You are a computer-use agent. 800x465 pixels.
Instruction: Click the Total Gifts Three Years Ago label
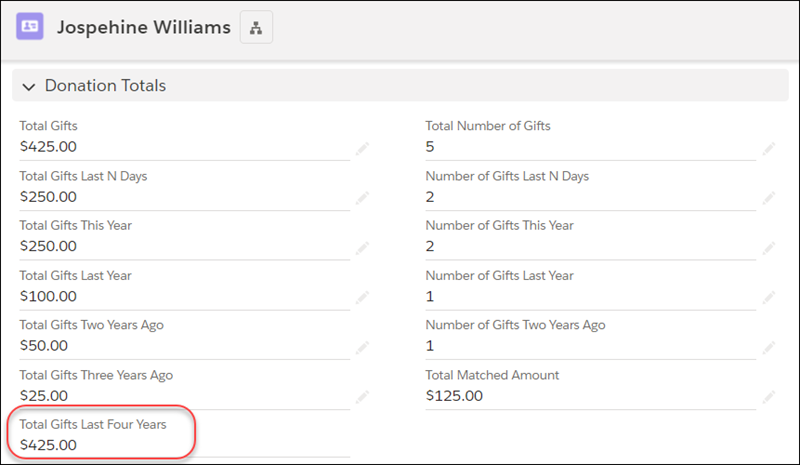[96, 375]
